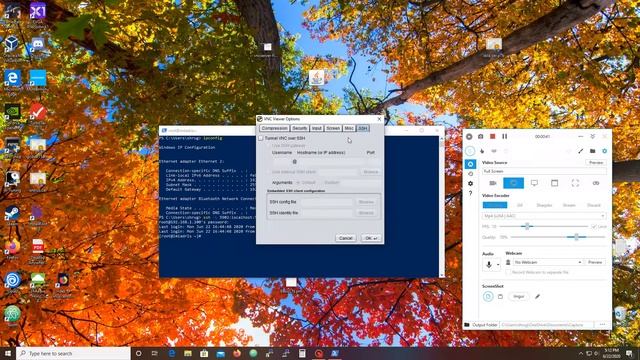
Task: Select the first highlighted video encoder tab
Action: tap(495, 205)
